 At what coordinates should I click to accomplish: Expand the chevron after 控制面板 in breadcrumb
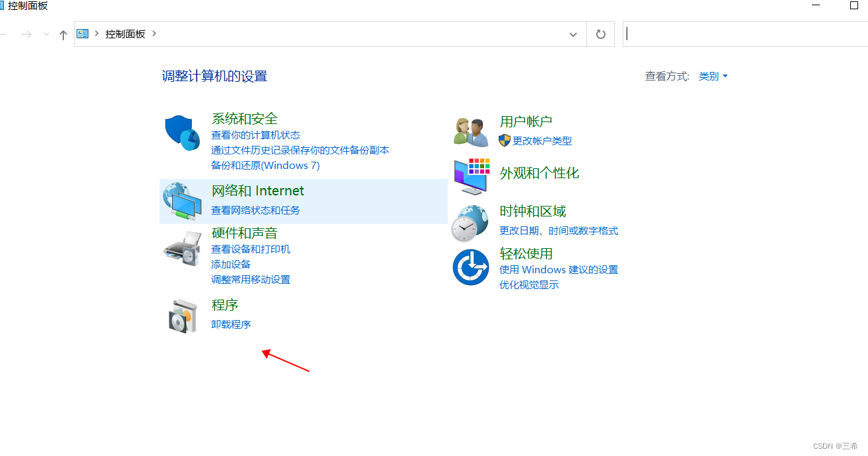click(x=154, y=34)
